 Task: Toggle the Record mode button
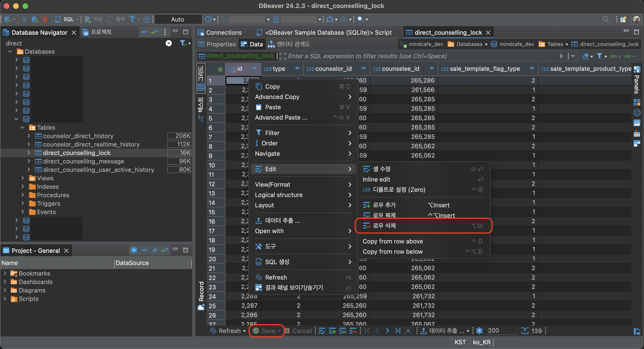[x=201, y=296]
